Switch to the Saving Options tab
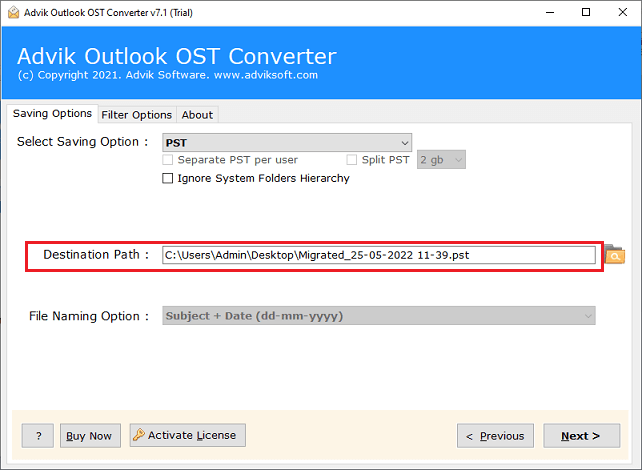 52,113
